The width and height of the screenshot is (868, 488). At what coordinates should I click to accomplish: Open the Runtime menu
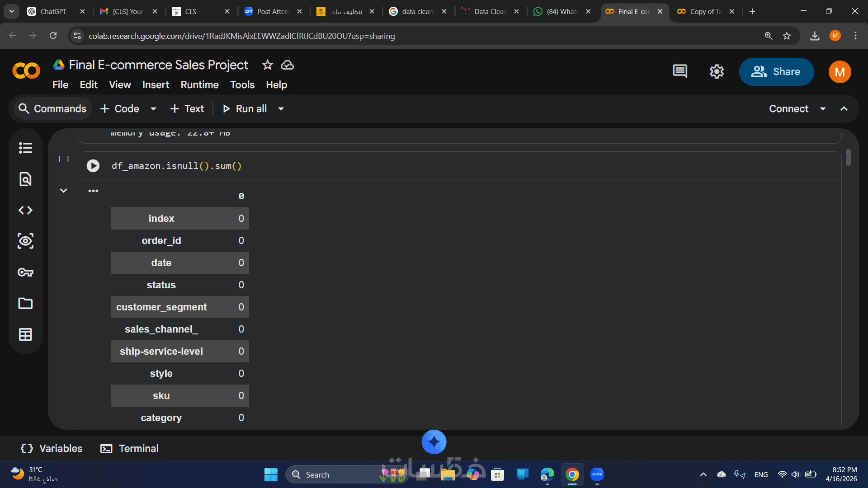click(199, 85)
